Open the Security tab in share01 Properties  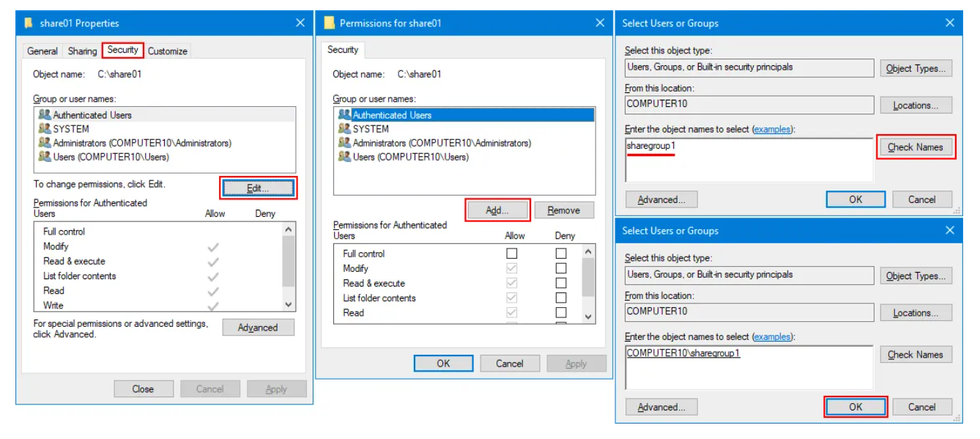pos(122,50)
